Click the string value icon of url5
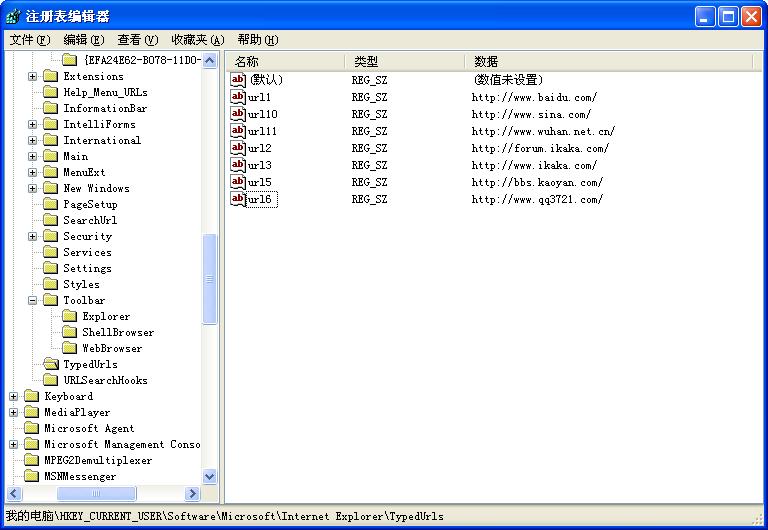 click(238, 182)
